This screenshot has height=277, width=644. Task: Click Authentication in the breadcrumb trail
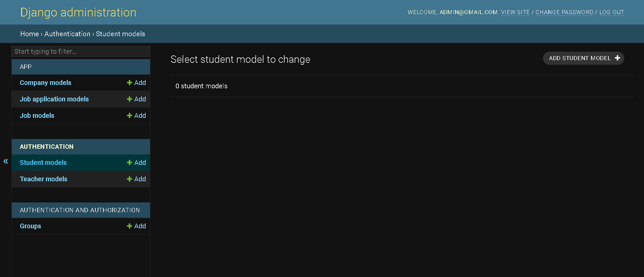coord(67,34)
